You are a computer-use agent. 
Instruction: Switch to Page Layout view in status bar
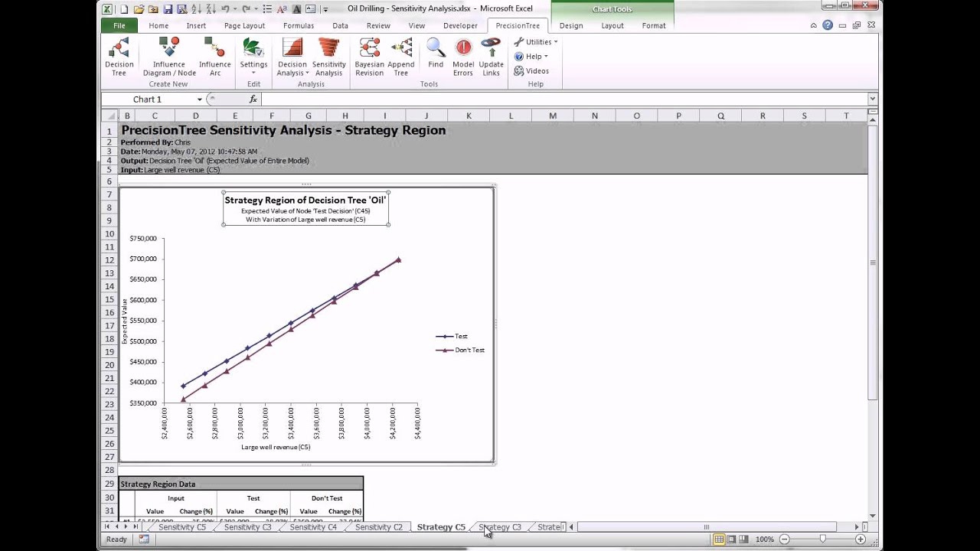point(731,540)
